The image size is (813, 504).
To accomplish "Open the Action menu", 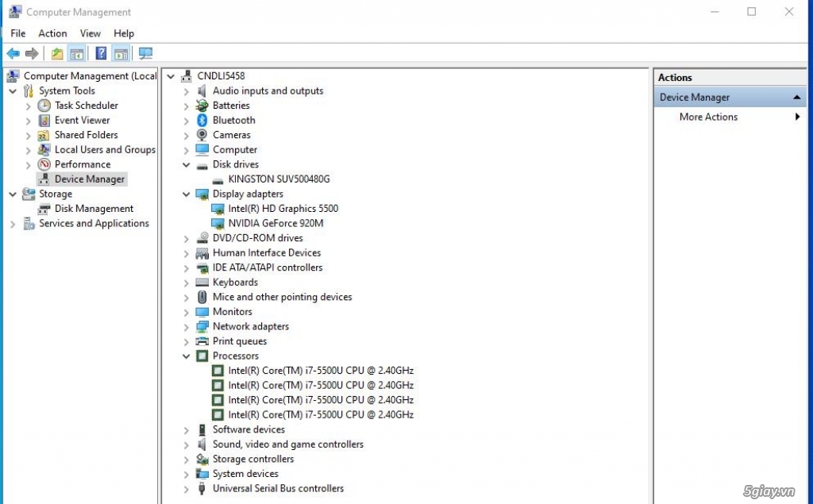I will [52, 33].
